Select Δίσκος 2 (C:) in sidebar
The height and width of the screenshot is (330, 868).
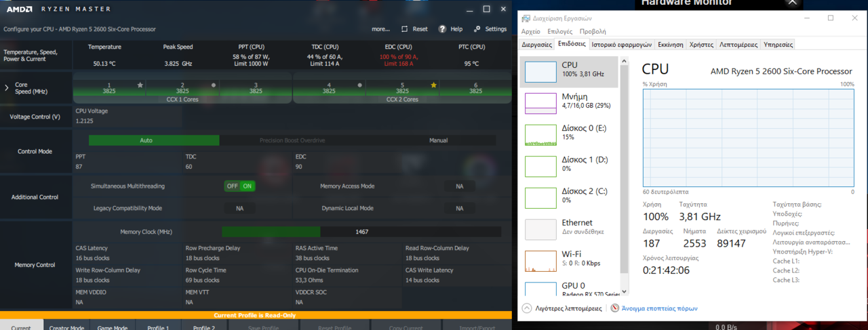pyautogui.click(x=569, y=197)
